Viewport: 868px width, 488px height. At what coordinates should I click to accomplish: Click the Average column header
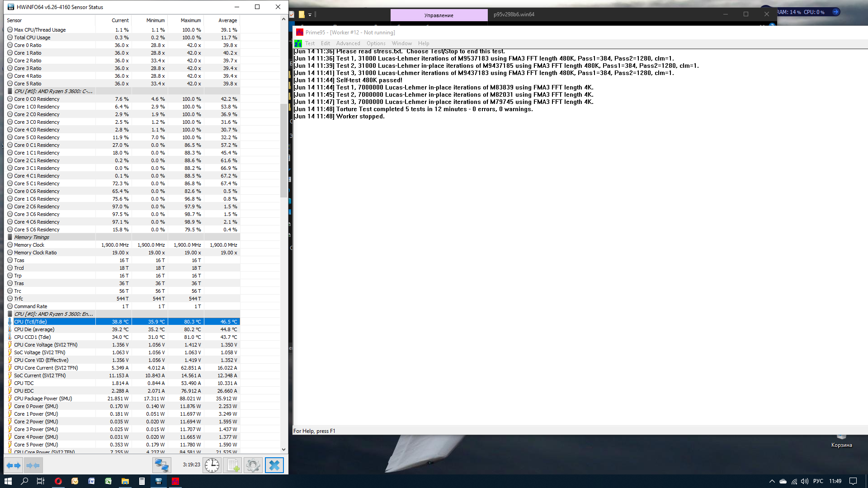(227, 20)
